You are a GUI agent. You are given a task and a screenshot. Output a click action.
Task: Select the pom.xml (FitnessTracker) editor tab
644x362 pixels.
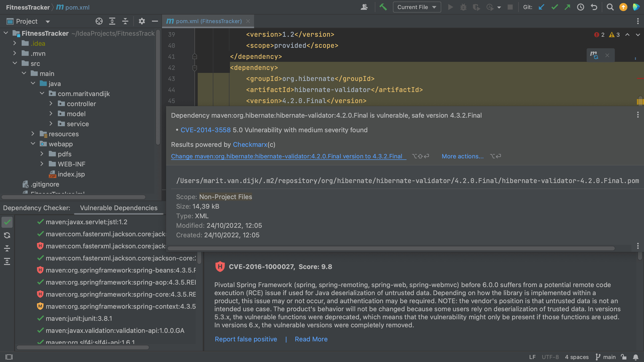tap(208, 21)
